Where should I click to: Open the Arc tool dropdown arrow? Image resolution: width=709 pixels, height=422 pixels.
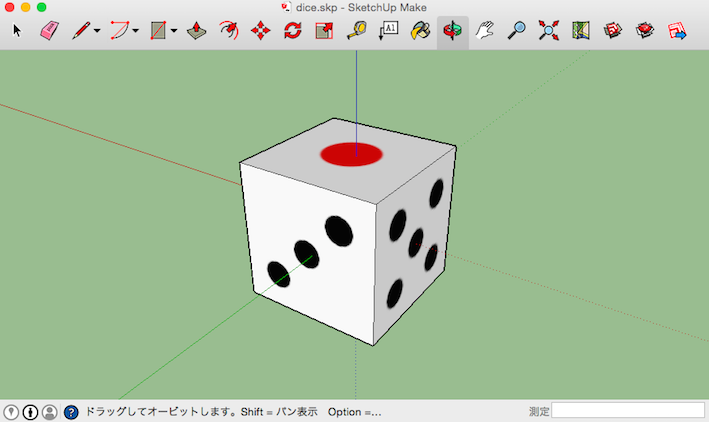point(136,31)
